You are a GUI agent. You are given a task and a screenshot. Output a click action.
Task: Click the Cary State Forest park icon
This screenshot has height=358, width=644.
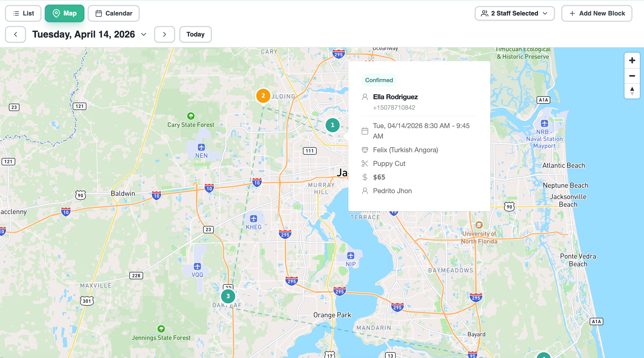click(x=191, y=116)
